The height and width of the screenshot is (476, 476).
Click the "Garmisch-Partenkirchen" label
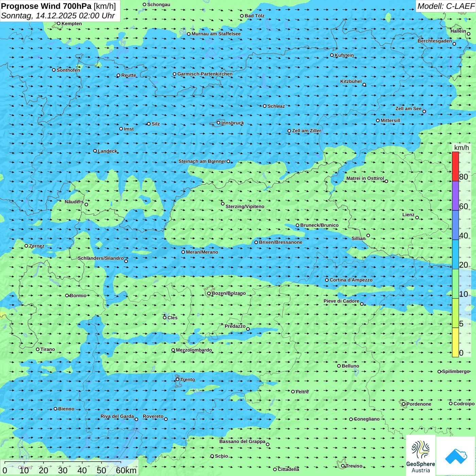205,74
